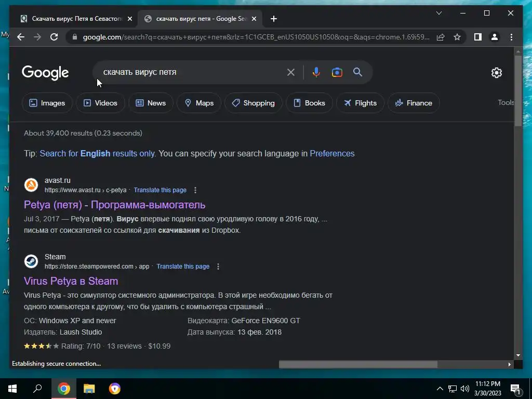The width and height of the screenshot is (532, 399).
Task: Open the Chrome profile avatar menu
Action: pos(495,37)
